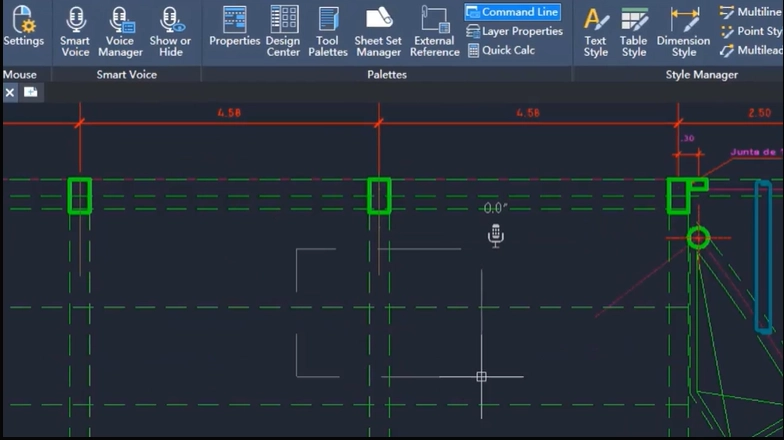The image size is (784, 440).
Task: Open Multiline style settings
Action: 750,12
